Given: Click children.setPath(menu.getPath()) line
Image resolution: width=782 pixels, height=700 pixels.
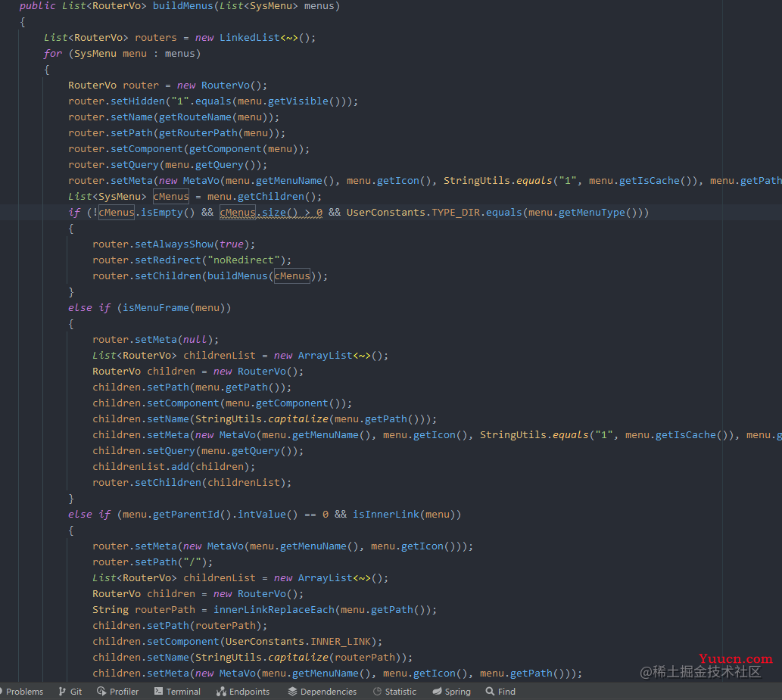Looking at the screenshot, I should click(x=192, y=387).
